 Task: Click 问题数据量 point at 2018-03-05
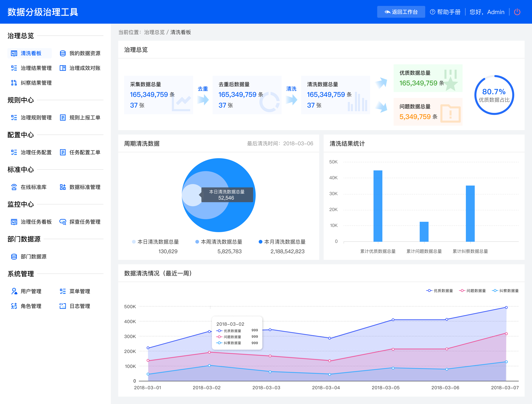393,349
